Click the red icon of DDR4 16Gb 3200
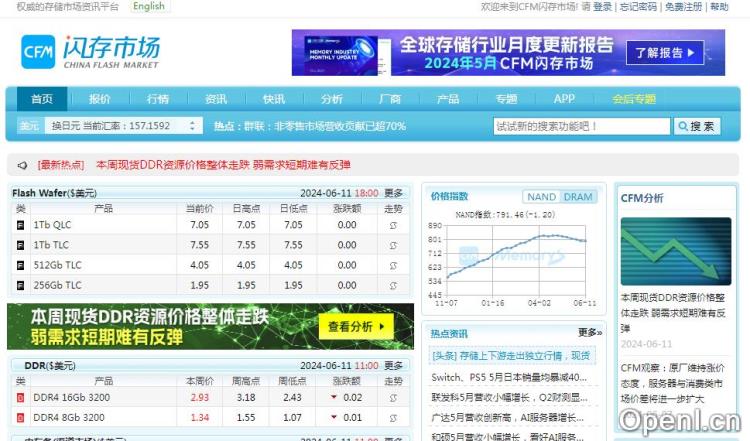Viewport: 750px width, 441px height. click(21, 398)
